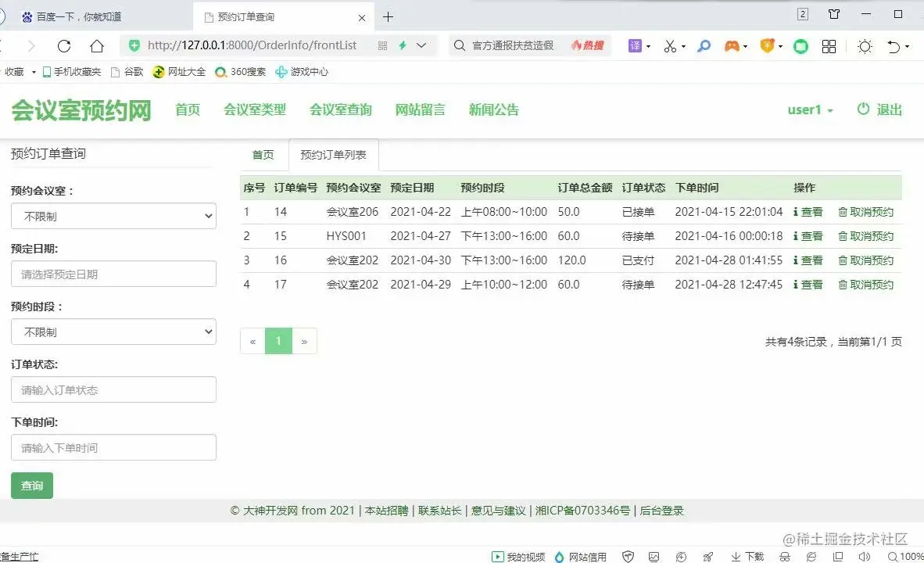Image resolution: width=924 pixels, height=563 pixels.
Task: Open the 游戏中心 bookmark
Action: (302, 72)
